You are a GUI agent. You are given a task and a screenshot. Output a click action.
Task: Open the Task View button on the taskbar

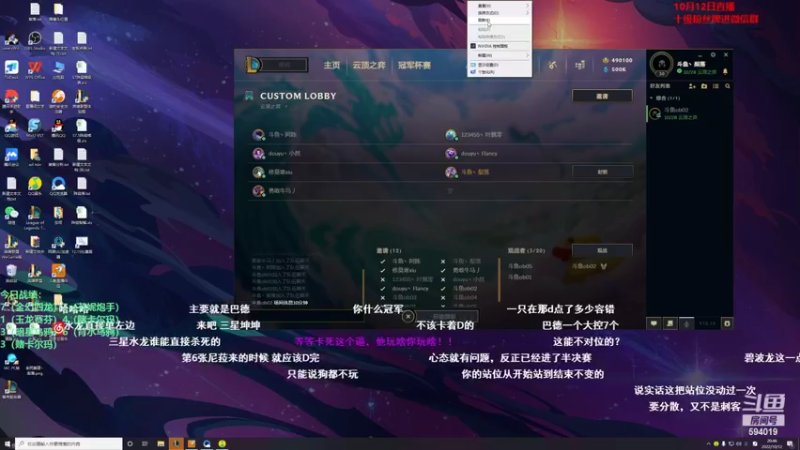[x=145, y=444]
